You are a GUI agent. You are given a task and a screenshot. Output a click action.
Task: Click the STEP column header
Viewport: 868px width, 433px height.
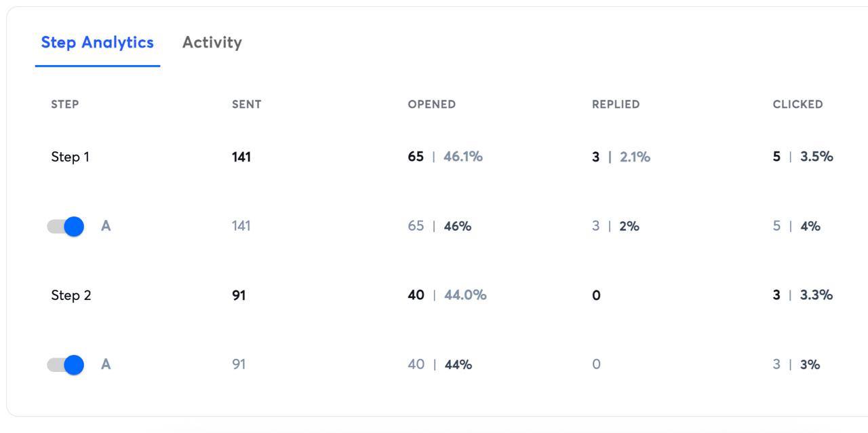tap(64, 105)
